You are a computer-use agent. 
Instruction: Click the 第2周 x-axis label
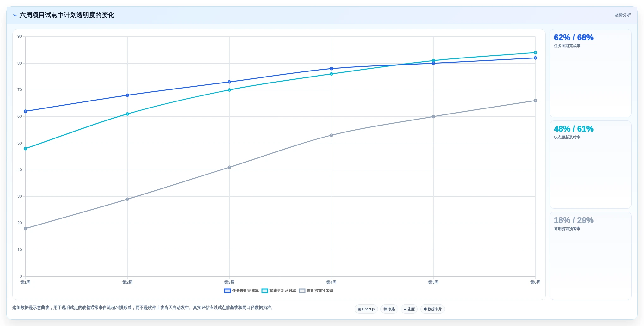127,282
